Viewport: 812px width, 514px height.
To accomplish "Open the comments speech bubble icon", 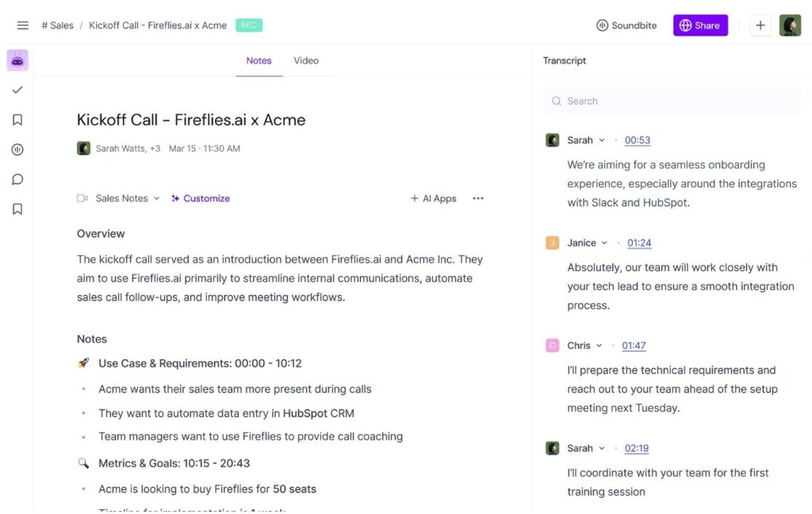I will coord(17,179).
